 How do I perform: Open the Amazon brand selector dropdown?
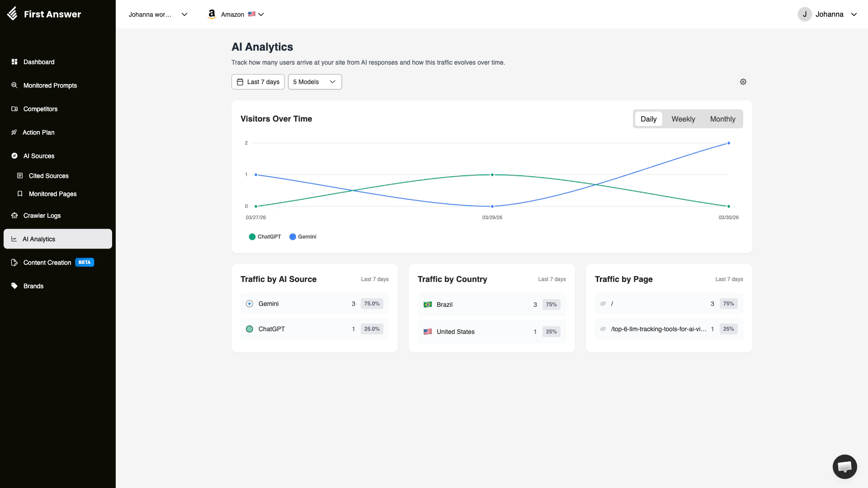[x=235, y=14]
